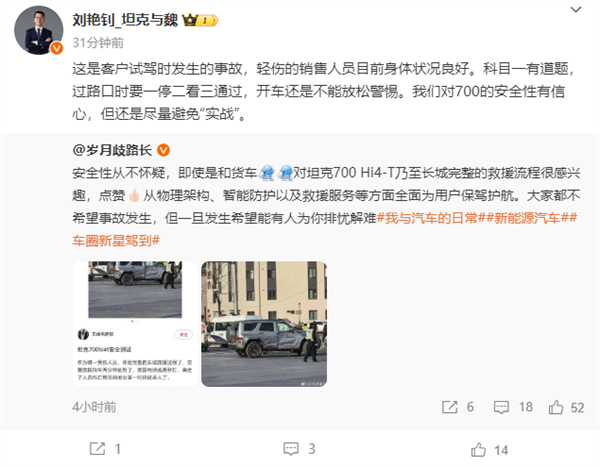
Task: Click the gold crown membership badge
Action: [200, 20]
